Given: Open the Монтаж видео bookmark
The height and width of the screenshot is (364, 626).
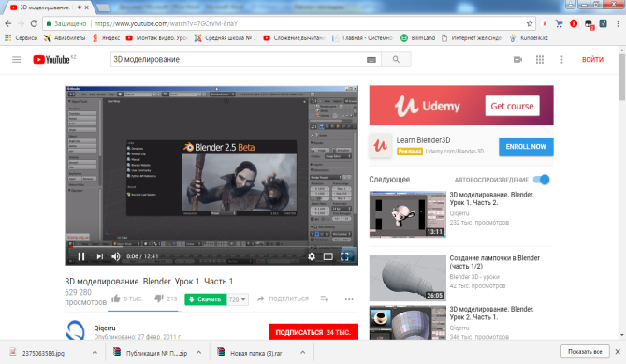Looking at the screenshot, I should point(156,38).
